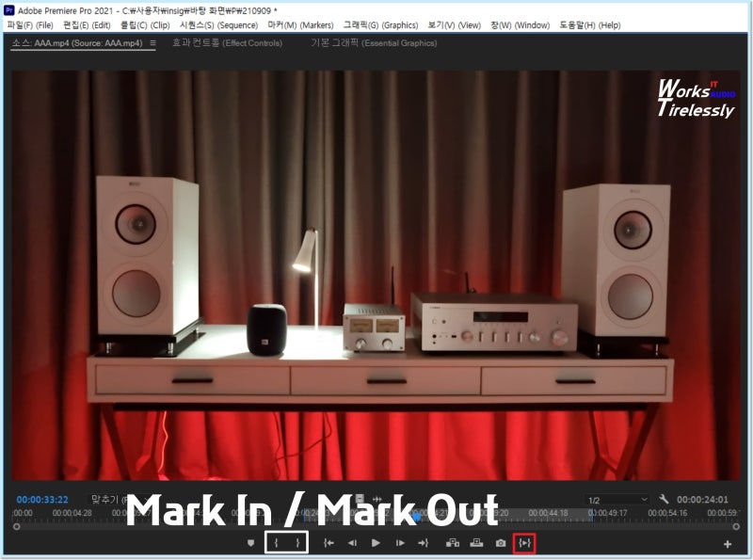
Task: Switch to the 효과 컨트롤 (Effect Controls) tab
Action: click(x=227, y=42)
